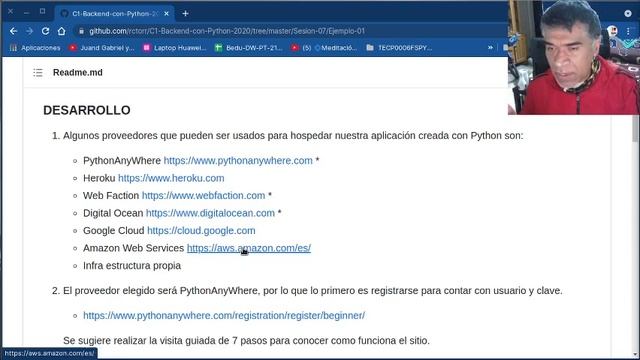
Task: Click the page vertical scrollbar thumb
Action: click(635, 128)
